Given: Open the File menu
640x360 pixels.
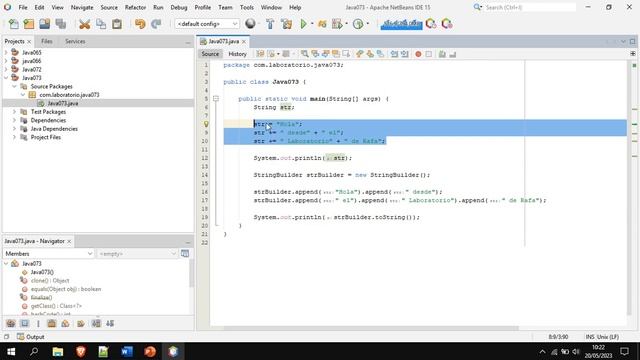Looking at the screenshot, I should pos(23,7).
